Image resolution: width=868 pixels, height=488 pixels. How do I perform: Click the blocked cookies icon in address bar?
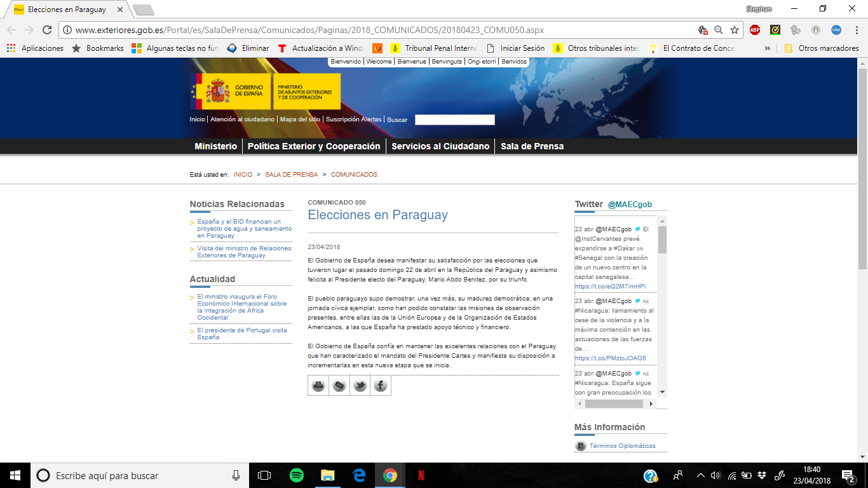tap(703, 30)
